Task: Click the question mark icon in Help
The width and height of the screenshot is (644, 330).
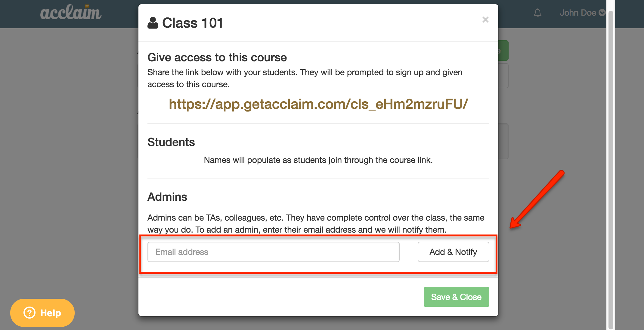Action: tap(29, 313)
